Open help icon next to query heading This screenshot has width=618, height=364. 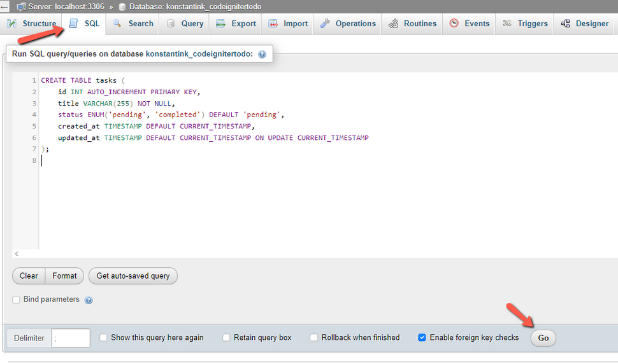tap(262, 54)
